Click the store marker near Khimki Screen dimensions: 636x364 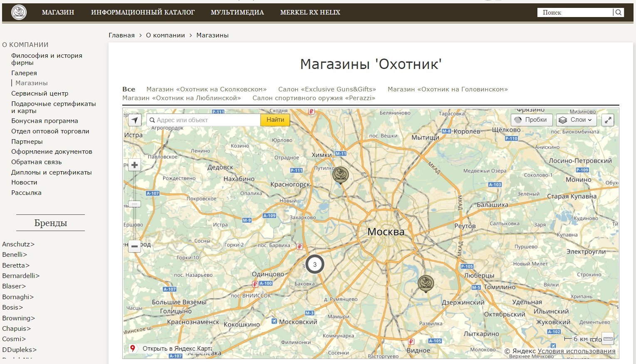pos(340,175)
